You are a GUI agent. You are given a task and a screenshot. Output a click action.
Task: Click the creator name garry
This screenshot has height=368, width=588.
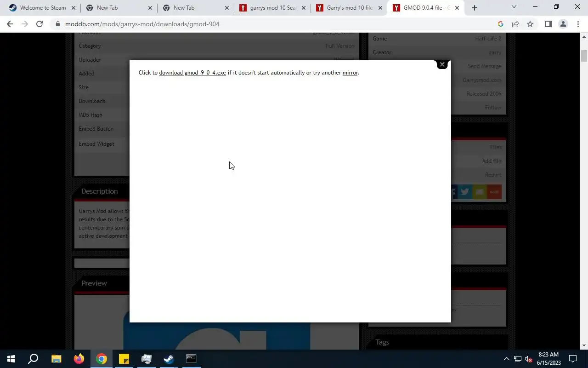tap(495, 52)
